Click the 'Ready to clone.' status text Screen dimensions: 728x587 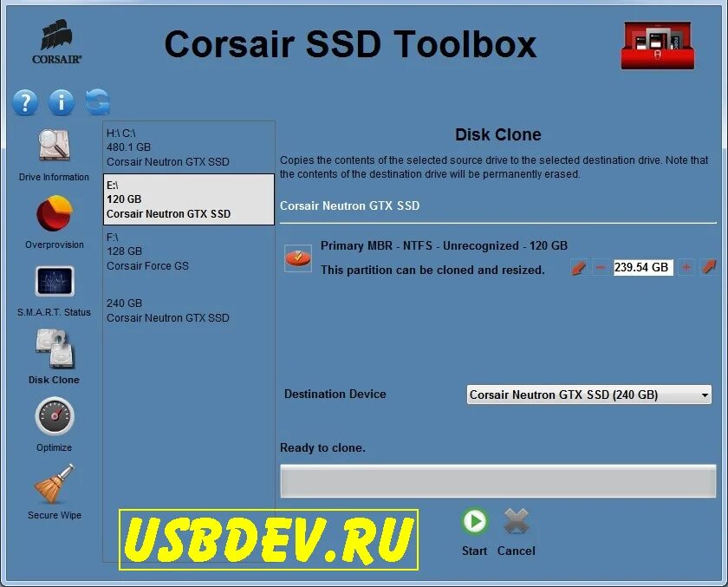pos(322,447)
